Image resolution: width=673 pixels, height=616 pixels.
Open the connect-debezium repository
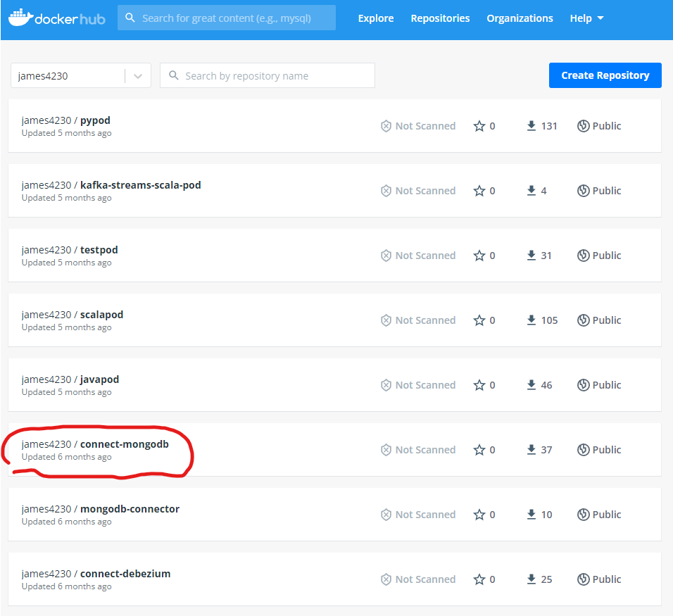[x=125, y=574]
